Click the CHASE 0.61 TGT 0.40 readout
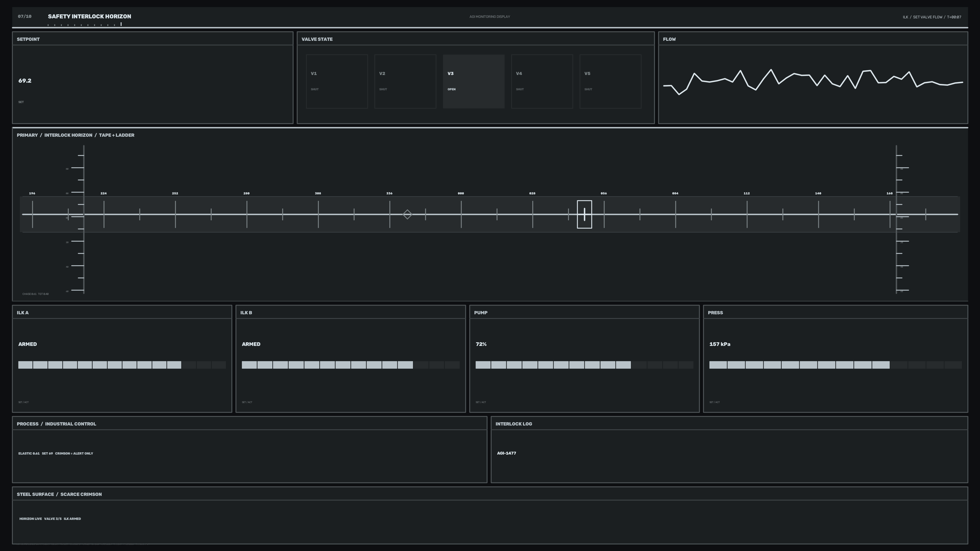 (35, 294)
